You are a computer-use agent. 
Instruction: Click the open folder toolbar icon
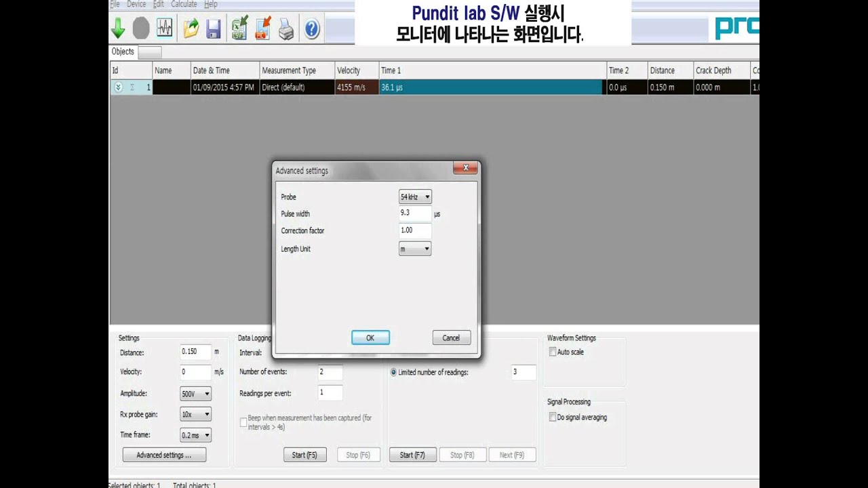(x=191, y=28)
